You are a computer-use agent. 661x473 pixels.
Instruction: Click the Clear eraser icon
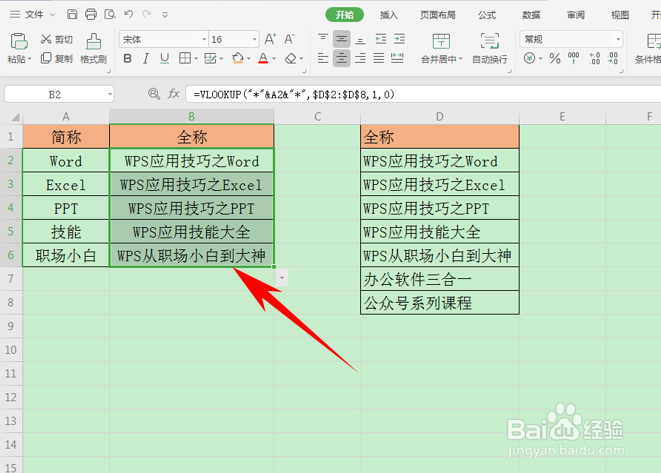(x=290, y=58)
